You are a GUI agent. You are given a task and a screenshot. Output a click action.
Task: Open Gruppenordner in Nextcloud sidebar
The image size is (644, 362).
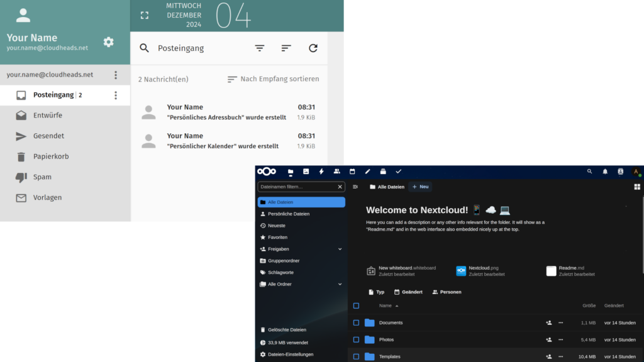[x=301, y=261]
